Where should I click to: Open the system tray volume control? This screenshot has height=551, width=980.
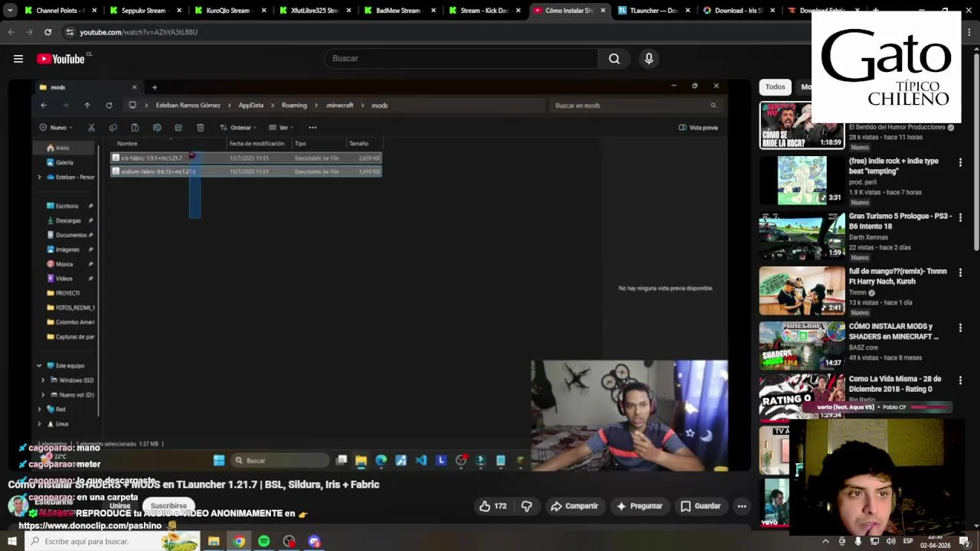pyautogui.click(x=890, y=541)
